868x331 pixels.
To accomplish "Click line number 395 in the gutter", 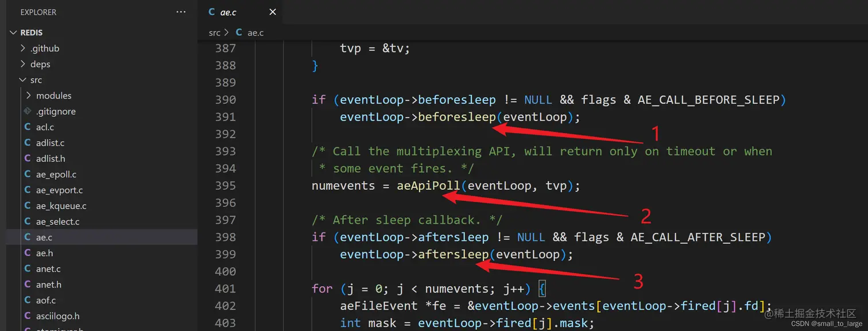I will click(x=225, y=186).
